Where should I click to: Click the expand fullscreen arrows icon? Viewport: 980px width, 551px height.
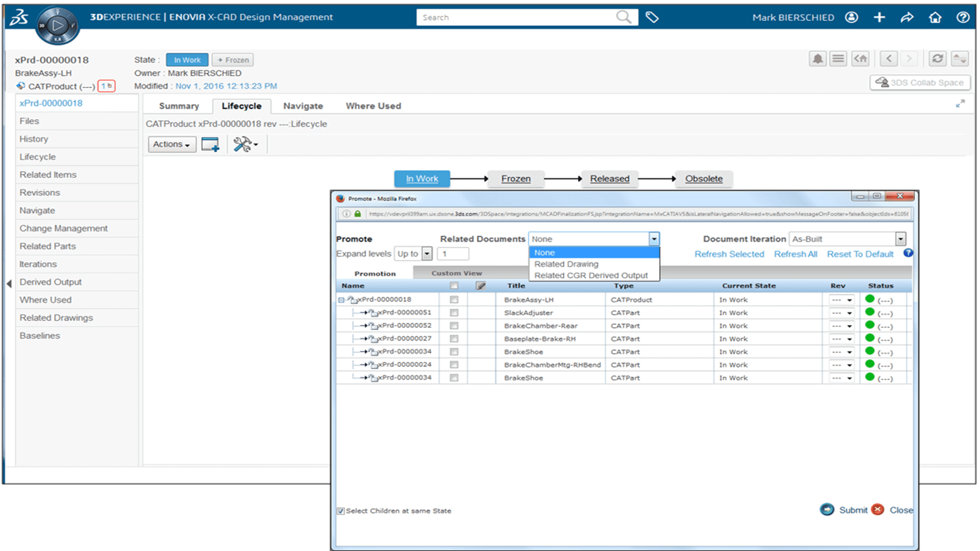[x=960, y=104]
